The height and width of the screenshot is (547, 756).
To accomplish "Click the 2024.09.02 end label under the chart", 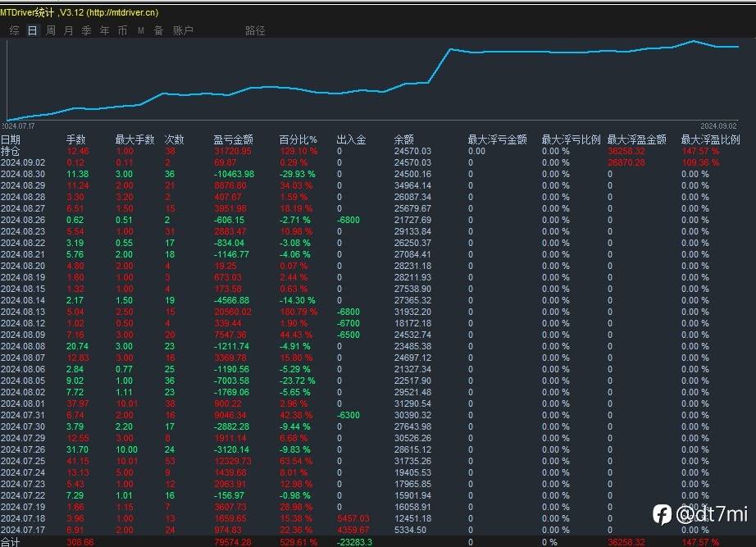I will pyautogui.click(x=718, y=126).
